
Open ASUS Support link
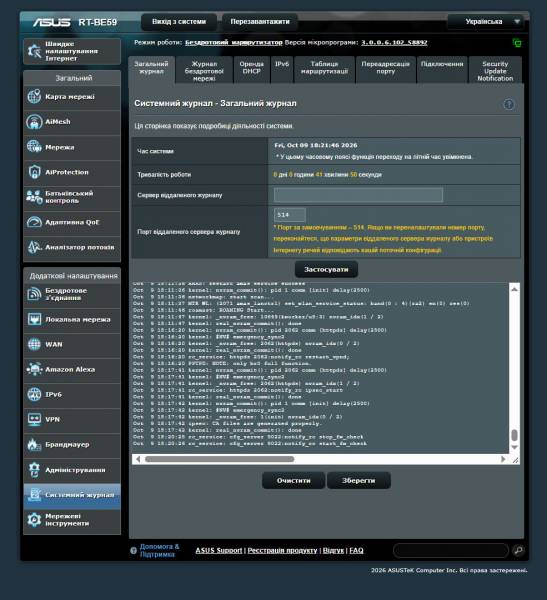point(219,550)
